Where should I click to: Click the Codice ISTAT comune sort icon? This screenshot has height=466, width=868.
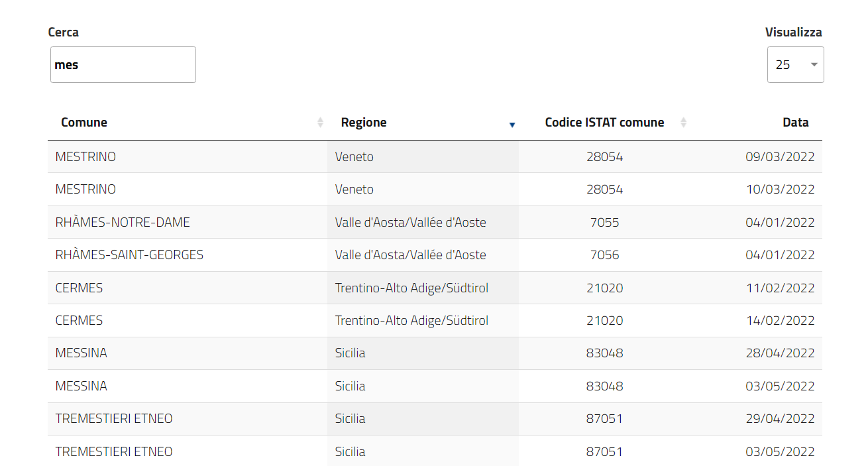[684, 123]
